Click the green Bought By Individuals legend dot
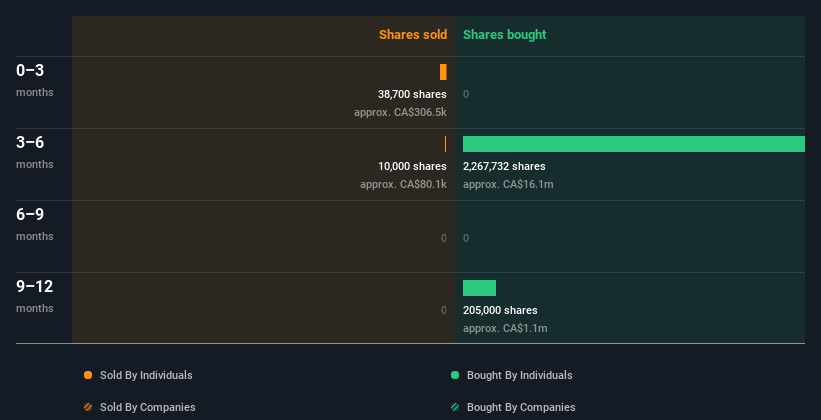 pyautogui.click(x=455, y=375)
